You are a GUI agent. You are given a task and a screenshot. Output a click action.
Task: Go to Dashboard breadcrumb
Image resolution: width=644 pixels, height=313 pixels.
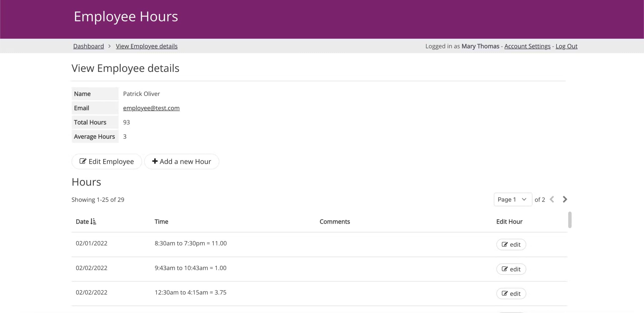coord(89,46)
